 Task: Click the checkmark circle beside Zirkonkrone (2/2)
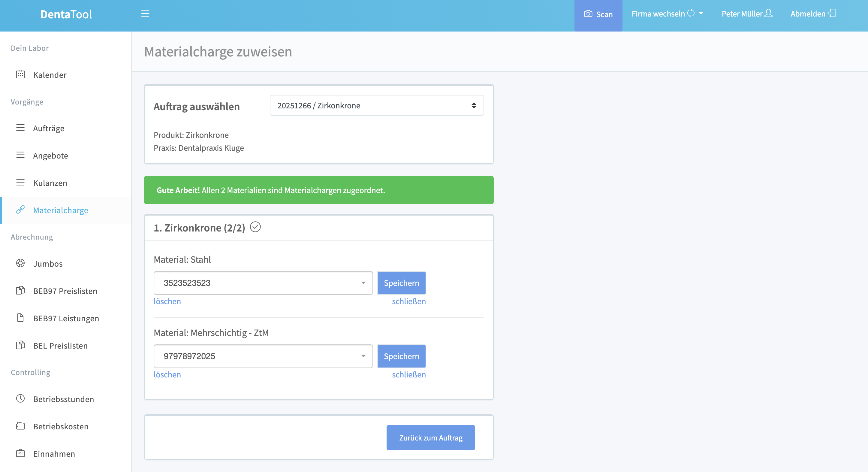pos(255,227)
